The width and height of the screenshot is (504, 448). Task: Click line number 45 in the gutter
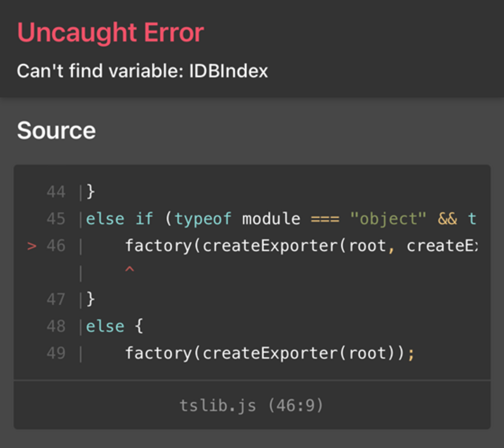56,219
